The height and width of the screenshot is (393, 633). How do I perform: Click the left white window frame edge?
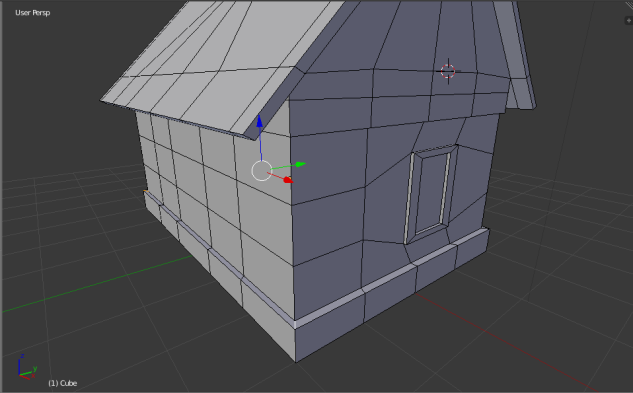click(409, 198)
